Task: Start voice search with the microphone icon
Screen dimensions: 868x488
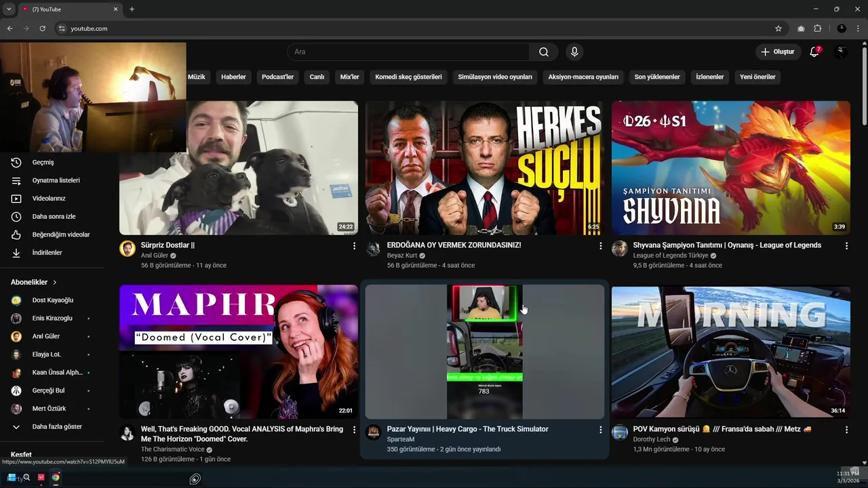Action: (x=574, y=52)
